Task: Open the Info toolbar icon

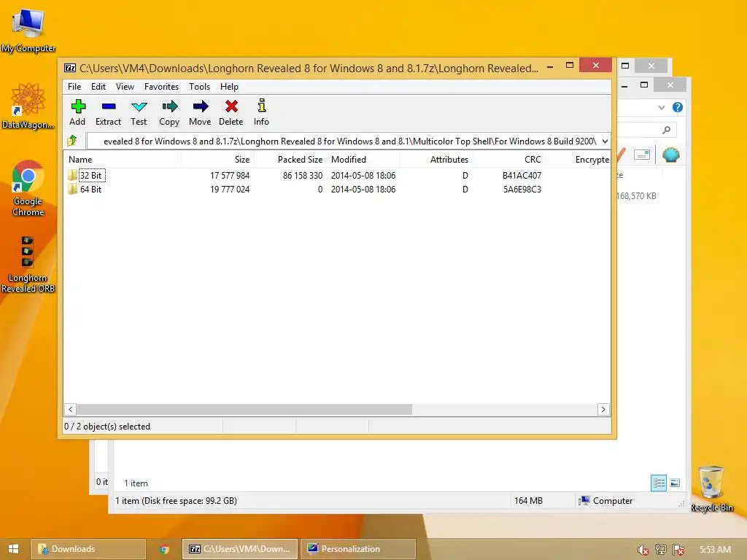Action: click(262, 106)
